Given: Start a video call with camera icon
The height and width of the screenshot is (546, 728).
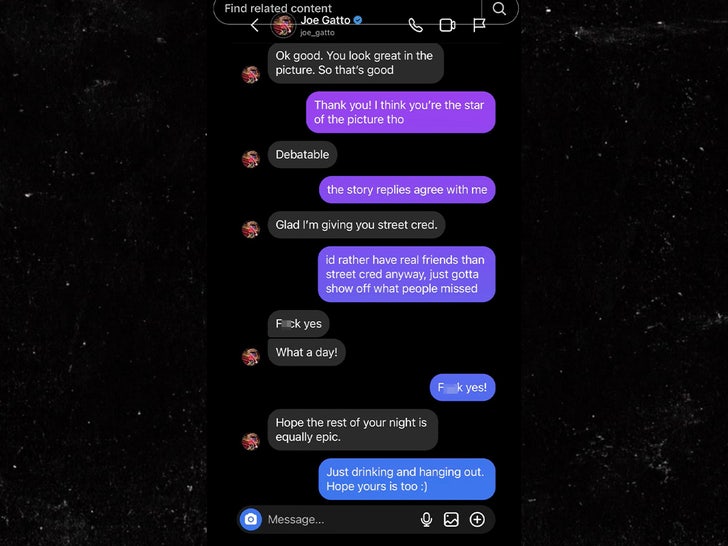Looking at the screenshot, I should click(x=447, y=25).
